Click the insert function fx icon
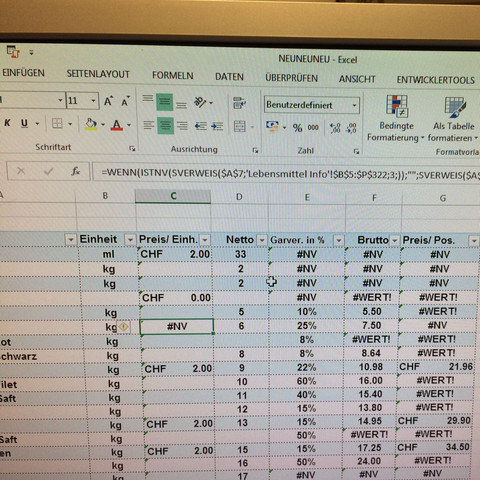Image resolution: width=480 pixels, height=480 pixels. tap(76, 171)
